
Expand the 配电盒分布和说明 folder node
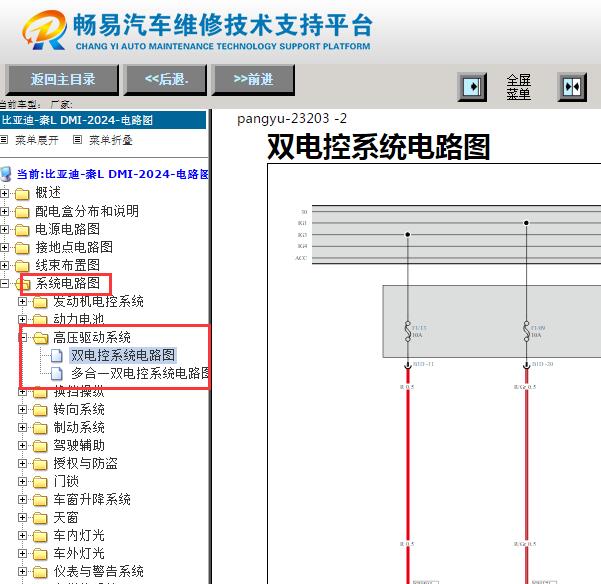(4, 211)
